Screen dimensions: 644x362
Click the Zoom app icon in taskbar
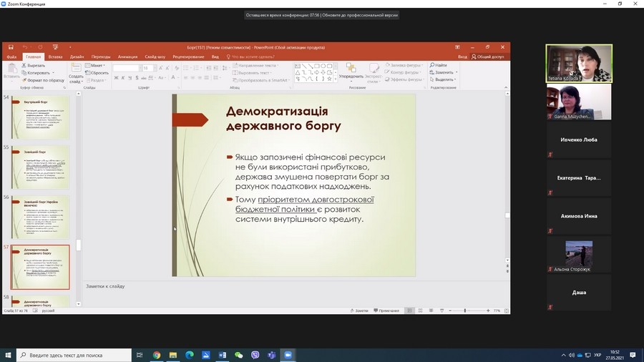pos(288,355)
